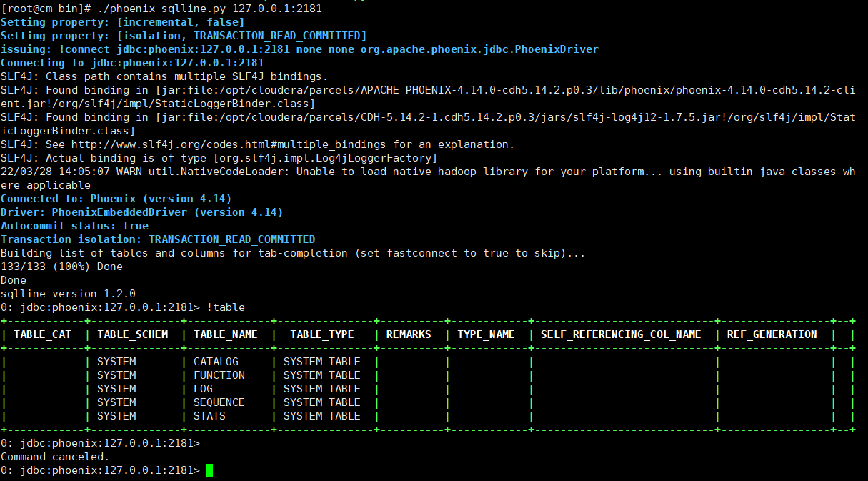
Task: Click '133/133 (100%) Done' progress line
Action: click(61, 267)
